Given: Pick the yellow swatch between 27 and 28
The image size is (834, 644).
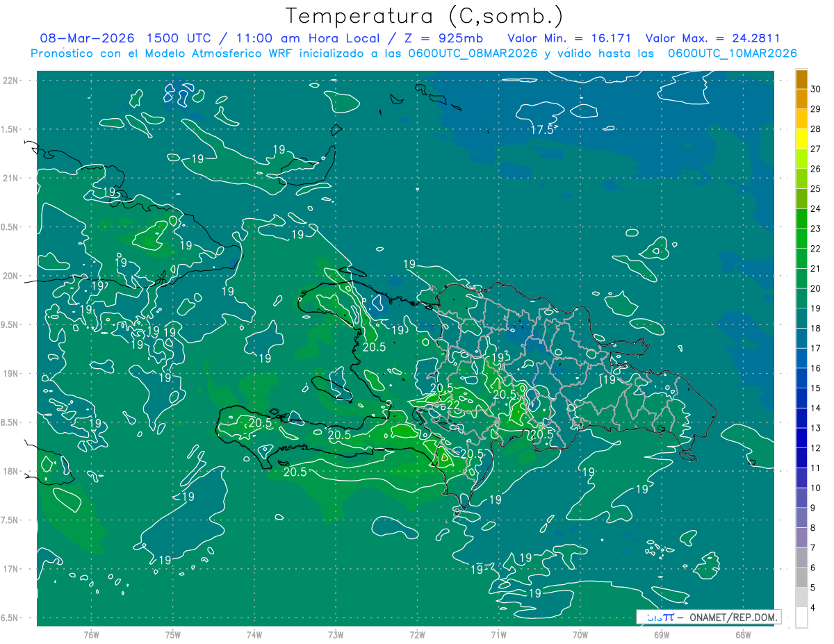Looking at the screenshot, I should 801,139.
